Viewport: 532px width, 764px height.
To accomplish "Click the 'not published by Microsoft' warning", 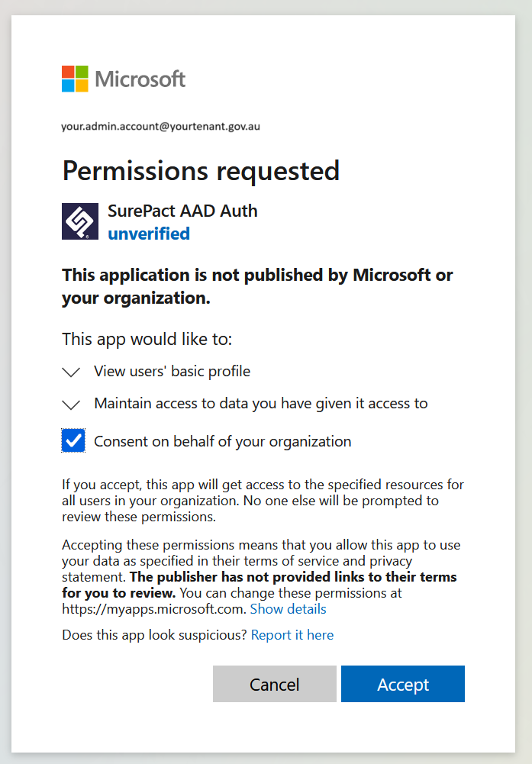I will [x=257, y=286].
